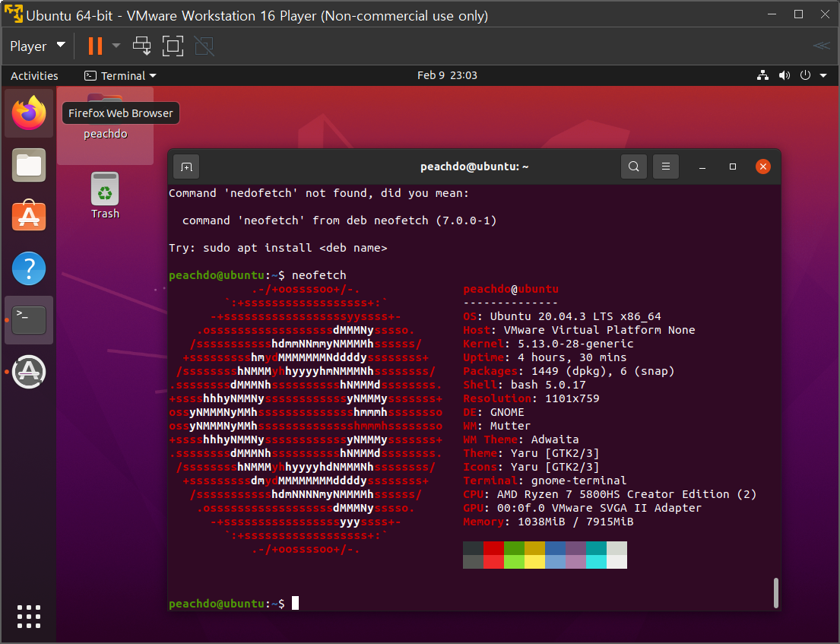Click the power icon in top bar
The height and width of the screenshot is (644, 840).
click(x=805, y=75)
